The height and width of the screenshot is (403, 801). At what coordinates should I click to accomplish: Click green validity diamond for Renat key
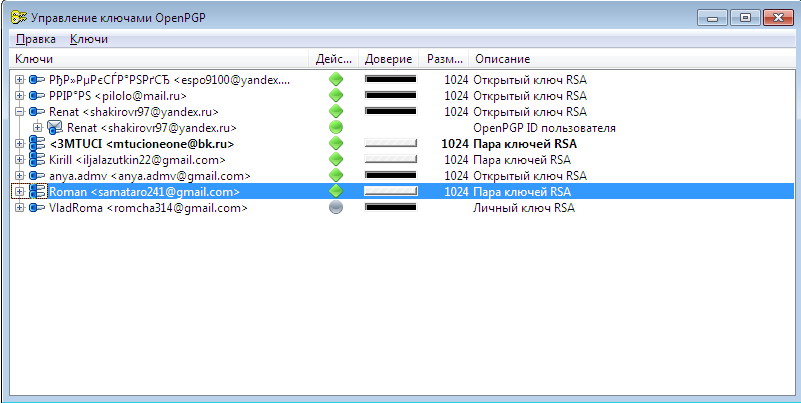pos(336,111)
